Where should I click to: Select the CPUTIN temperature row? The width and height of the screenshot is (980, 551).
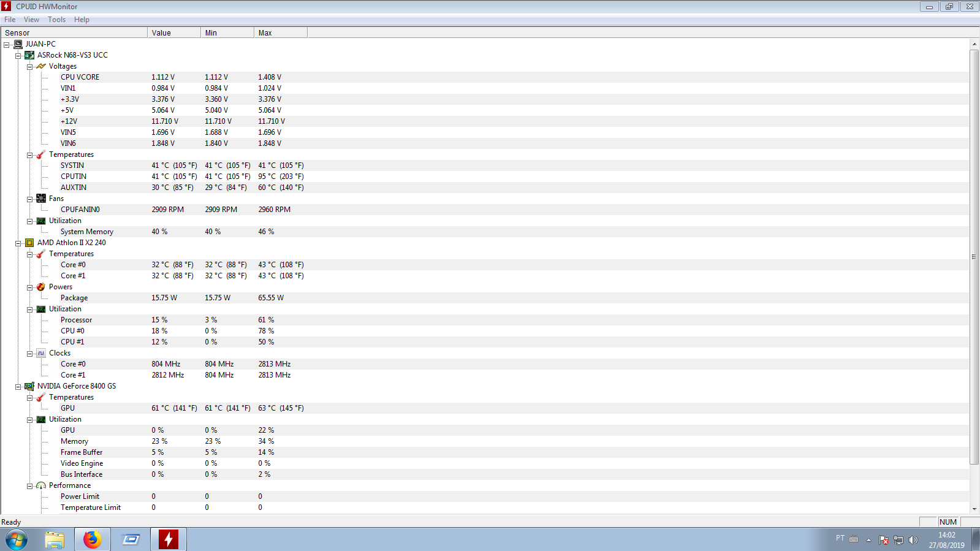click(484, 177)
